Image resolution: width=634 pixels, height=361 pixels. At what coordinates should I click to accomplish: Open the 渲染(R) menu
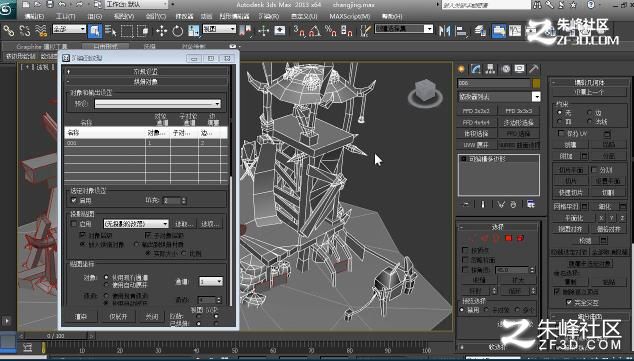(x=268, y=17)
